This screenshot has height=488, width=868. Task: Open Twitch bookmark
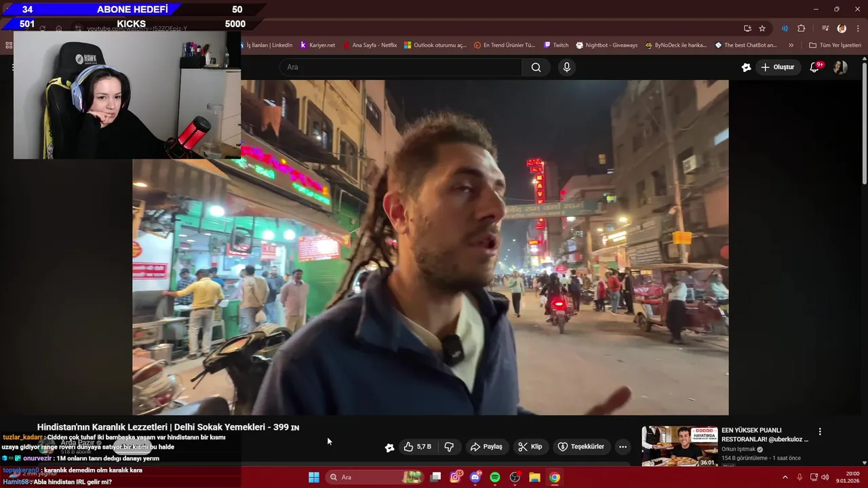click(556, 45)
